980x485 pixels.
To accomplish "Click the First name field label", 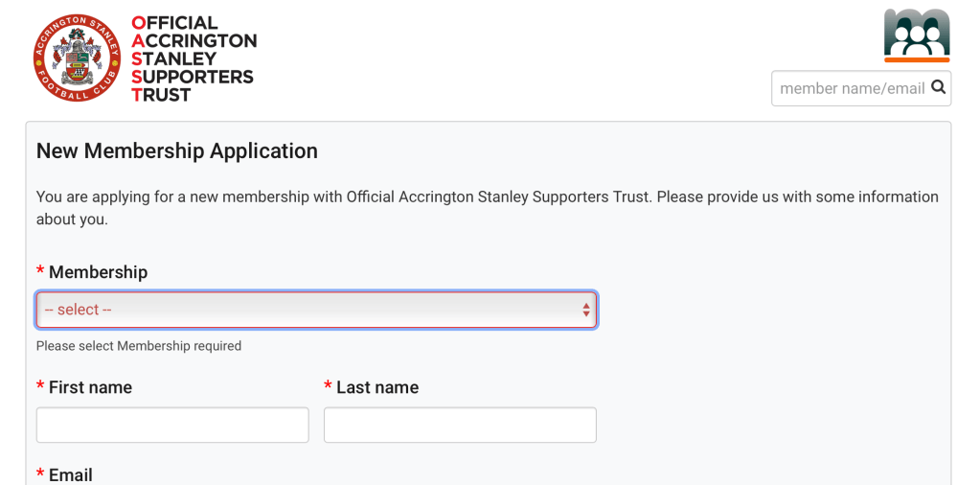I will pyautogui.click(x=90, y=387).
